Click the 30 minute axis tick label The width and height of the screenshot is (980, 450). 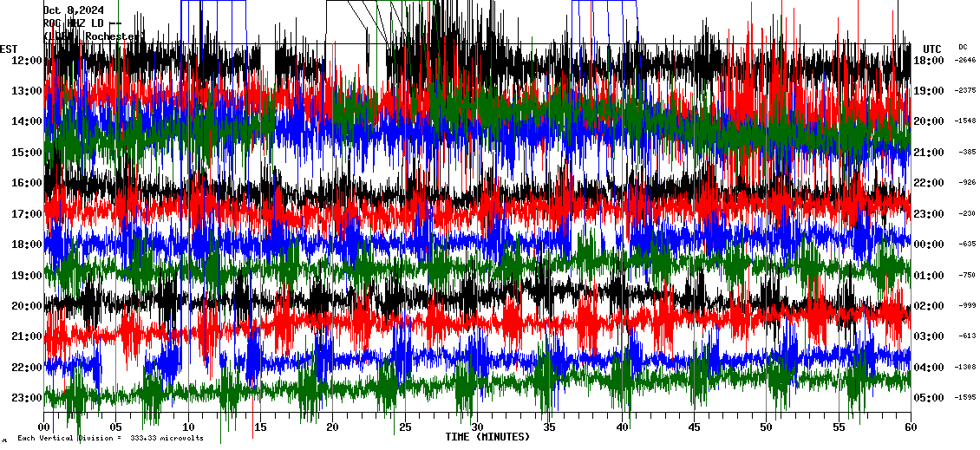tap(477, 427)
